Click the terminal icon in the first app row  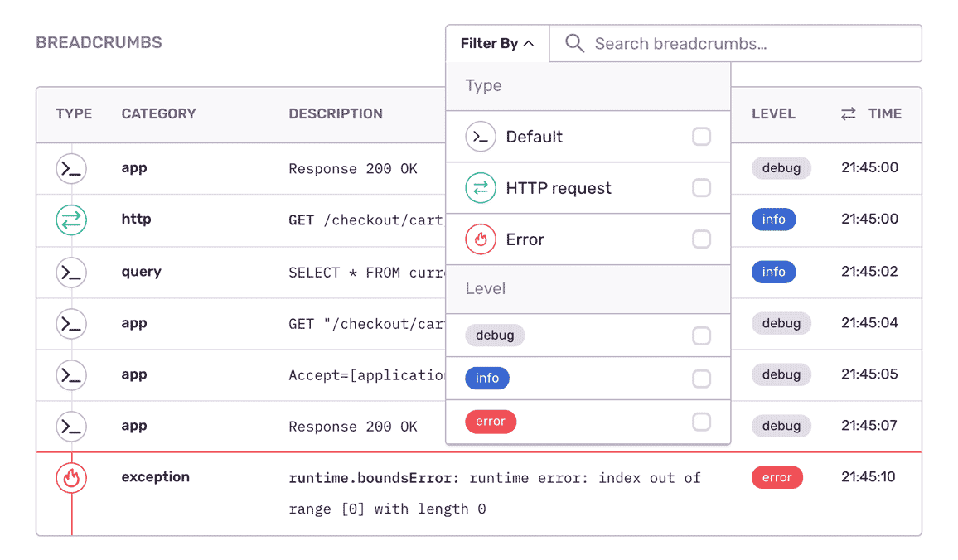tap(71, 168)
